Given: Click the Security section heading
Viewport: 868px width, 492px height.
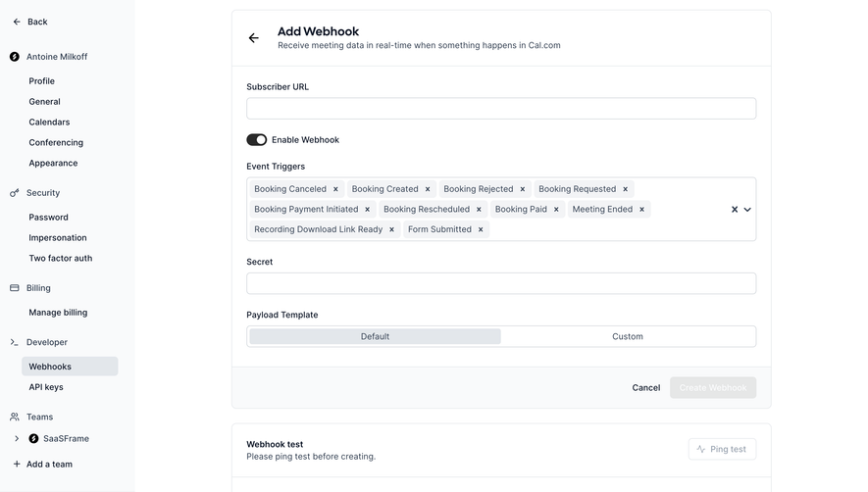Looking at the screenshot, I should point(43,193).
